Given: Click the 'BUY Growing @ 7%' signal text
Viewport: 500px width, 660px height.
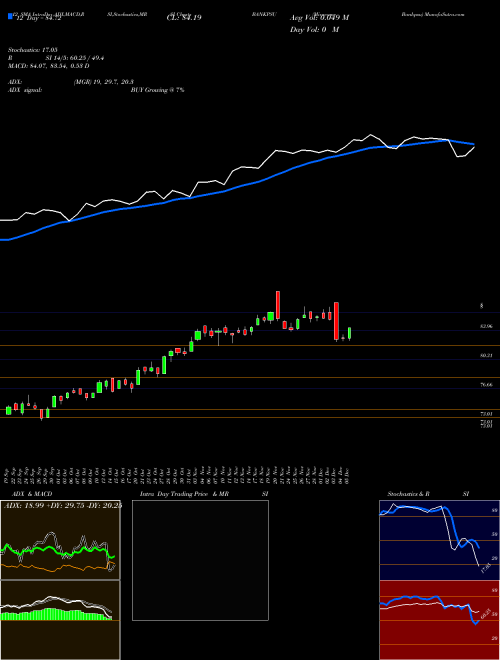Looking at the screenshot, I should pos(157,90).
